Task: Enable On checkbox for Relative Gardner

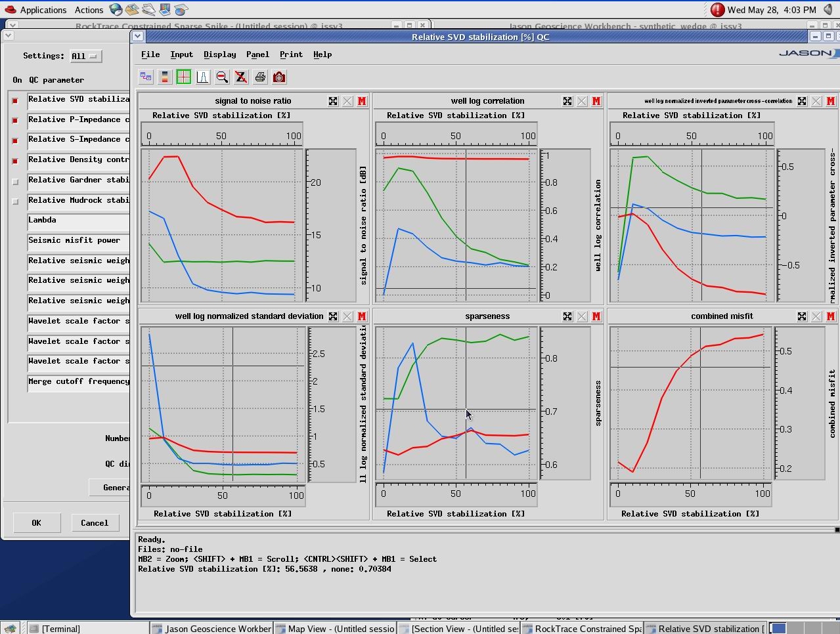Action: coord(15,181)
